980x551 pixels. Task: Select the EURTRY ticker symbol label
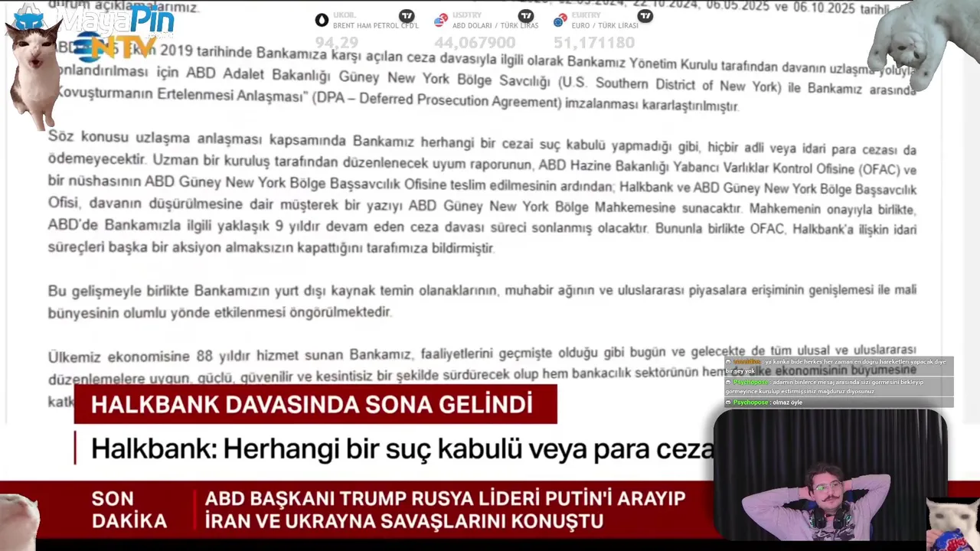pos(586,15)
